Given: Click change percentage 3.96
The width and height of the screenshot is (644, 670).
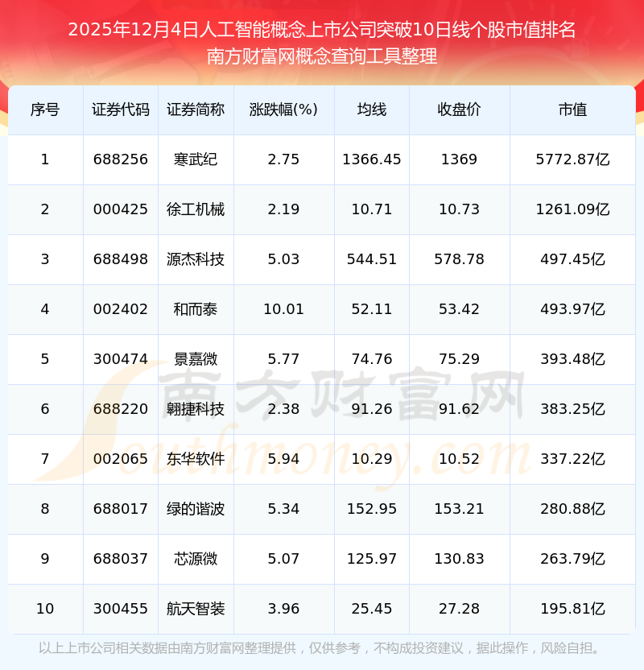Looking at the screenshot, I should 283,609.
